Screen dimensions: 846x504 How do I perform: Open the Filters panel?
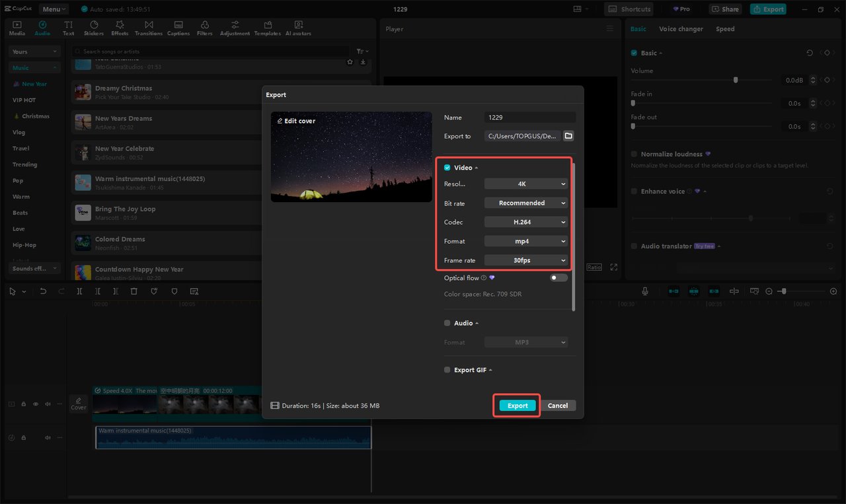click(205, 28)
